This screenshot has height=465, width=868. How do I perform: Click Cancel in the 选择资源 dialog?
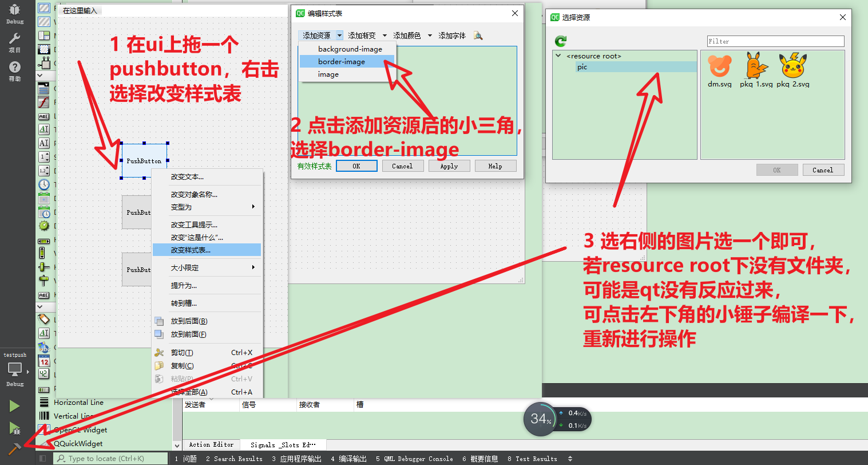(x=823, y=170)
